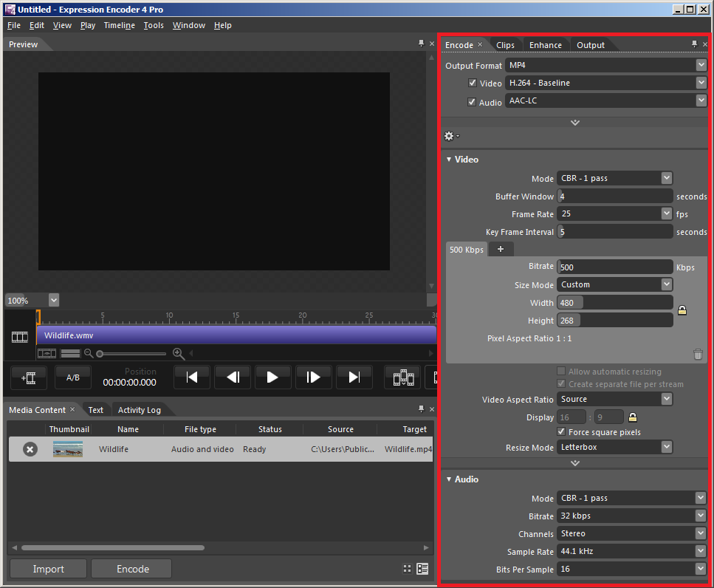The height and width of the screenshot is (588, 714).
Task: Toggle Force square pixels checkbox
Action: (x=561, y=432)
